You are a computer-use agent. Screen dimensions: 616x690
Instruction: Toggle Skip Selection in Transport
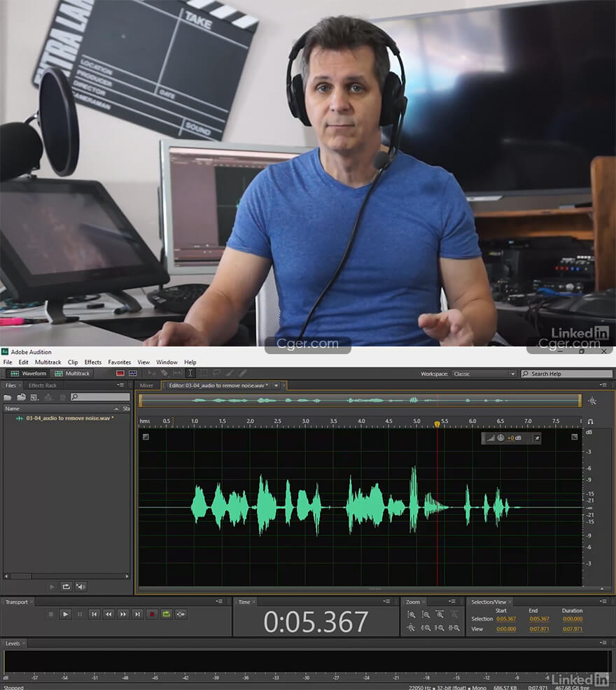(181, 614)
